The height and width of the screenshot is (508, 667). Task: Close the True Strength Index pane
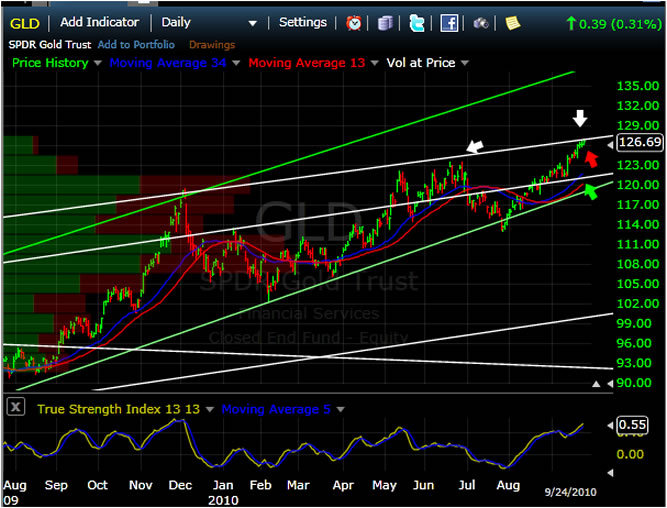(x=16, y=408)
